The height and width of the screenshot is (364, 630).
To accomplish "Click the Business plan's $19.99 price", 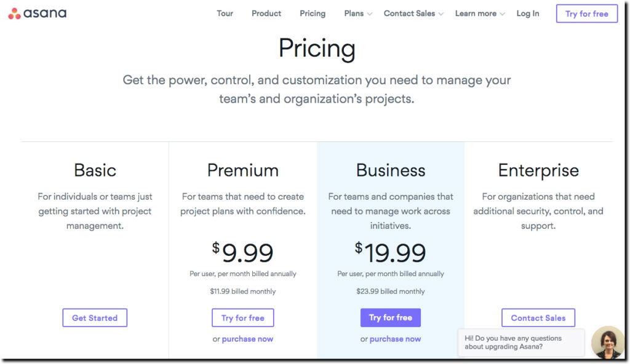I will [x=391, y=251].
